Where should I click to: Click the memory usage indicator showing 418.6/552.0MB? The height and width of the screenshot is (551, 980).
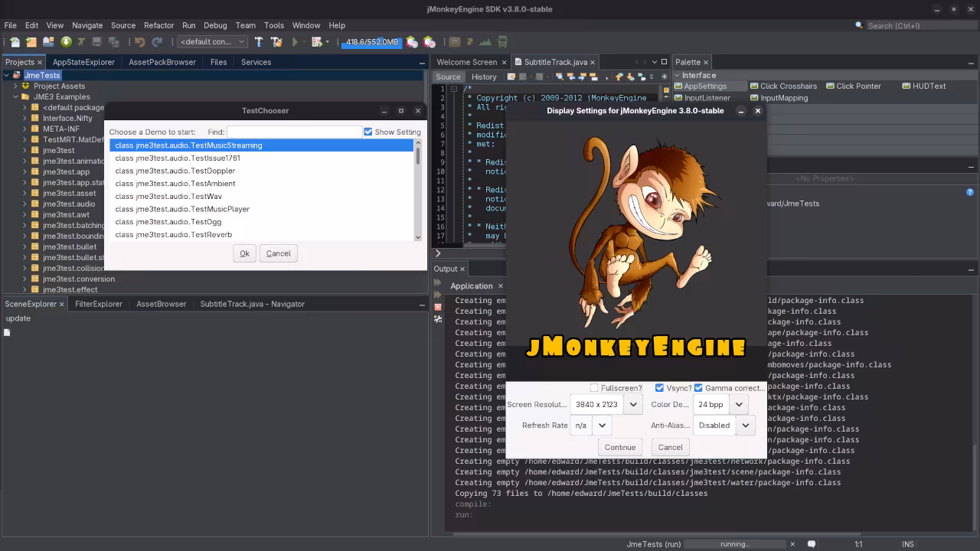point(371,42)
